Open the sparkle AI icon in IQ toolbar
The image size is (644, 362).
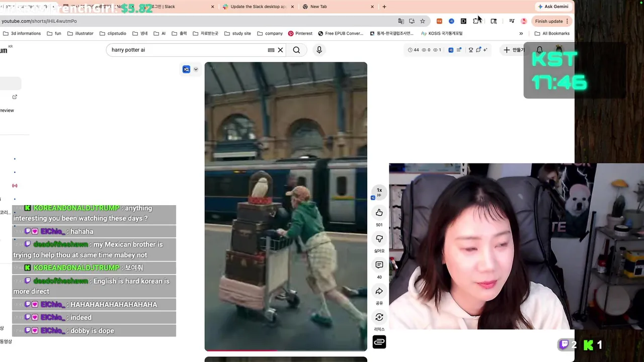click(x=485, y=50)
